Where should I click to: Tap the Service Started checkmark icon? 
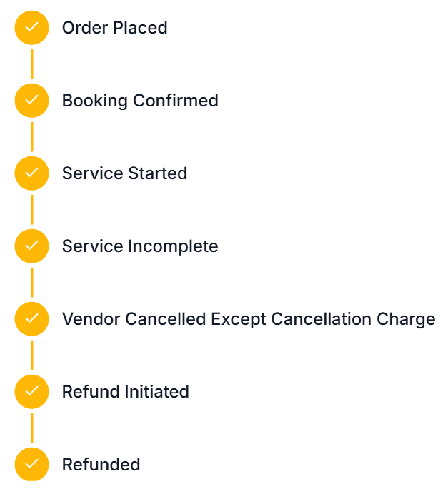click(x=31, y=173)
